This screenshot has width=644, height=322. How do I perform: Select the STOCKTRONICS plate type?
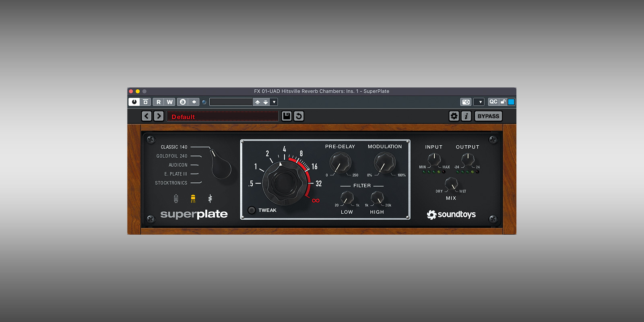(171, 183)
